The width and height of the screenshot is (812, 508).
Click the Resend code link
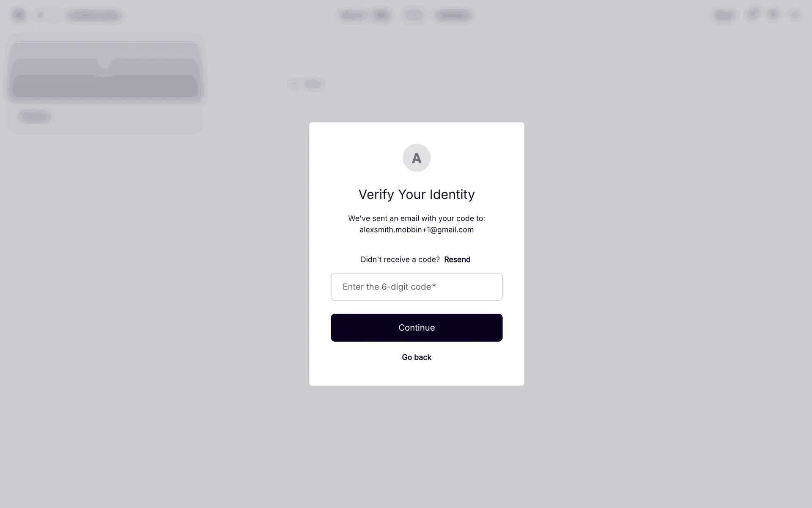coord(457,260)
